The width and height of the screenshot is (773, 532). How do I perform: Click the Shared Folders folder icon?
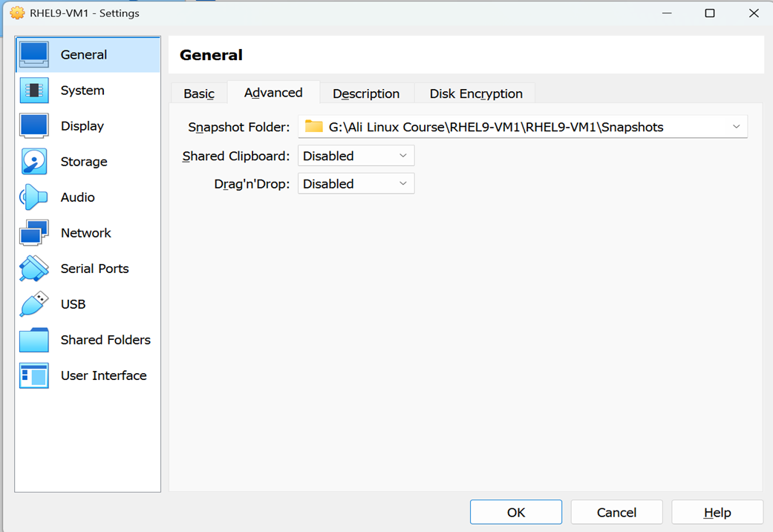(x=34, y=340)
